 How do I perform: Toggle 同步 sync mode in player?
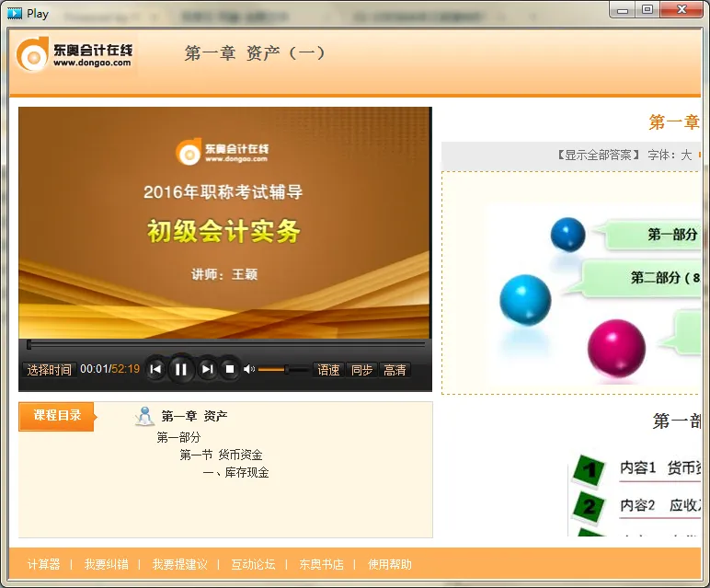point(361,370)
